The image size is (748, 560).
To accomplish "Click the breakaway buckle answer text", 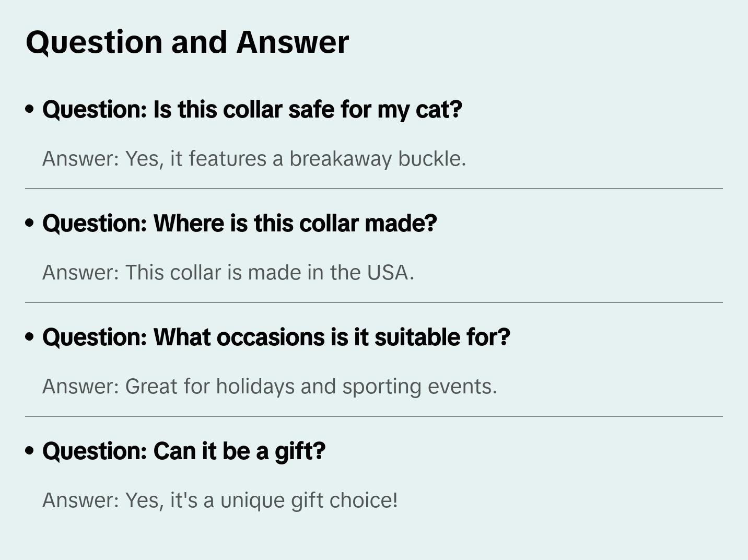I will click(254, 159).
